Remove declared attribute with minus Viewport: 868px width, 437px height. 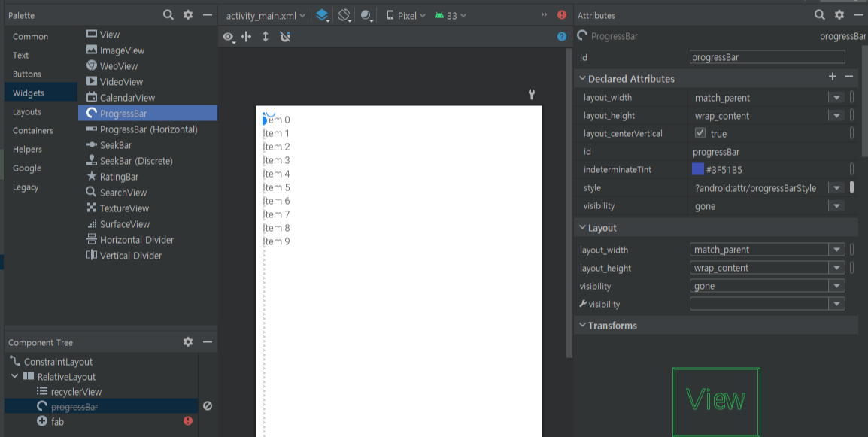[x=849, y=77]
